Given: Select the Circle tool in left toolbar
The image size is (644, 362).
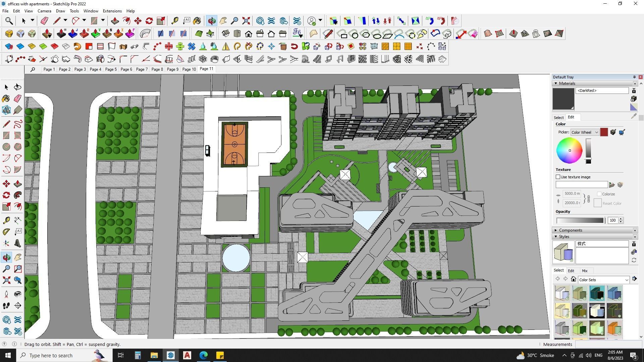Looking at the screenshot, I should point(6,147).
